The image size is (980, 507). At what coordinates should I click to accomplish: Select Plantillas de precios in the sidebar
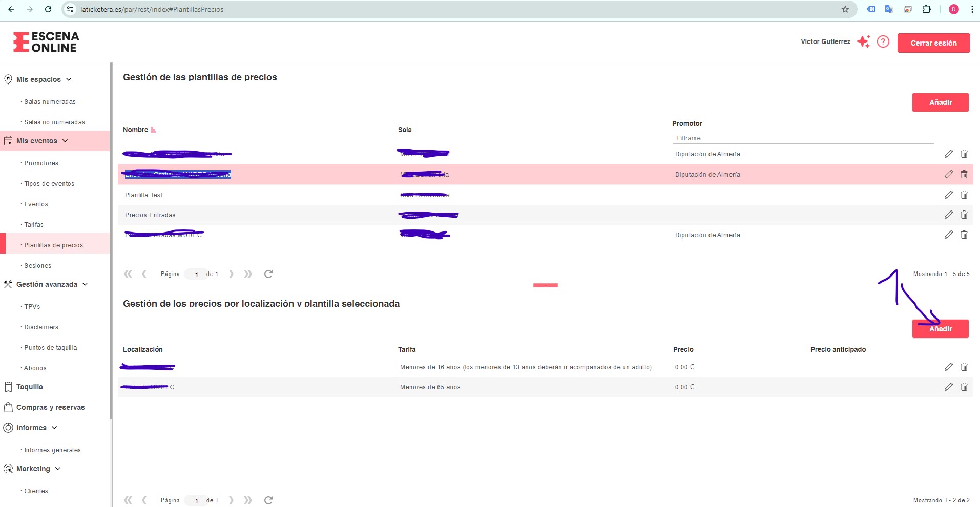53,245
